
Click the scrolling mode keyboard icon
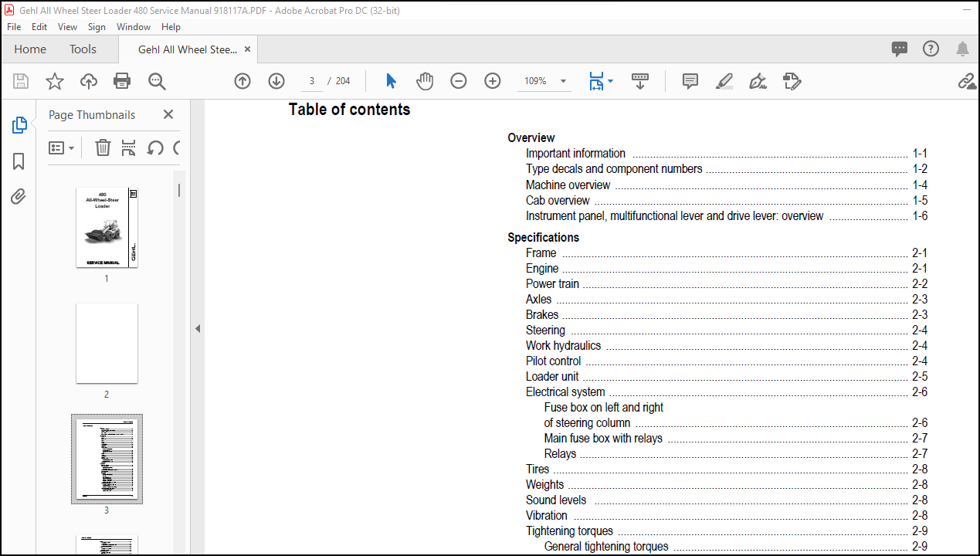coord(640,81)
